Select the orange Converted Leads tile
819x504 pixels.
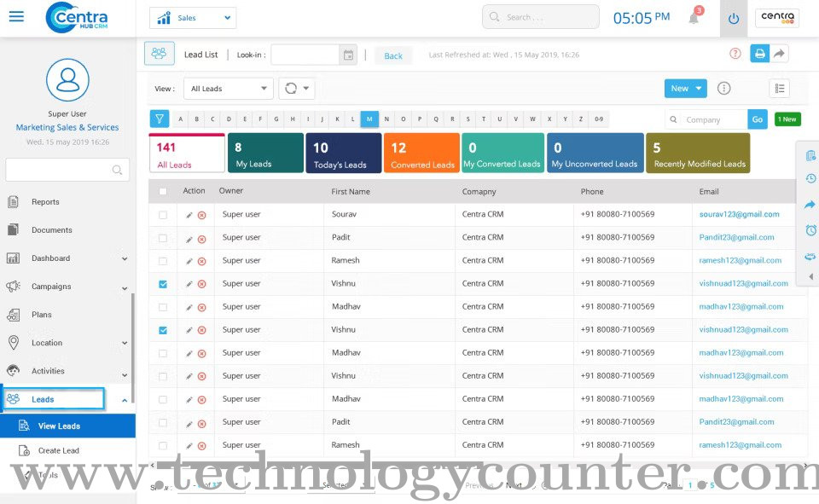(x=421, y=153)
